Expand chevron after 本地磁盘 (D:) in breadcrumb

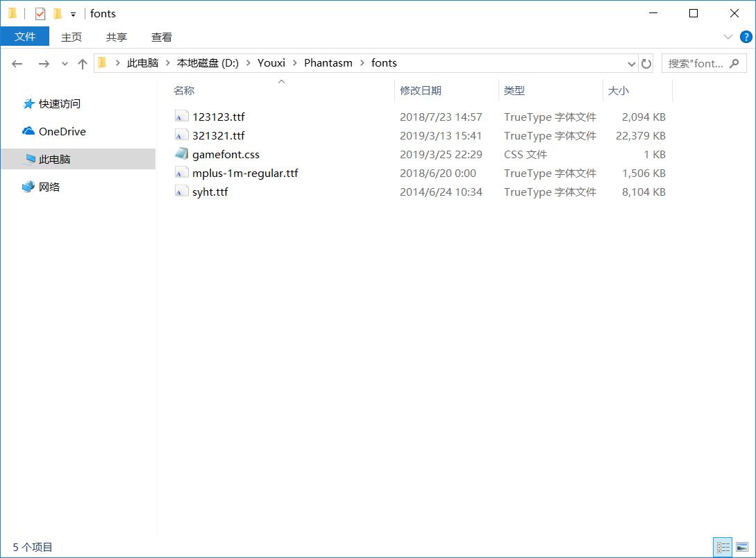tap(248, 63)
